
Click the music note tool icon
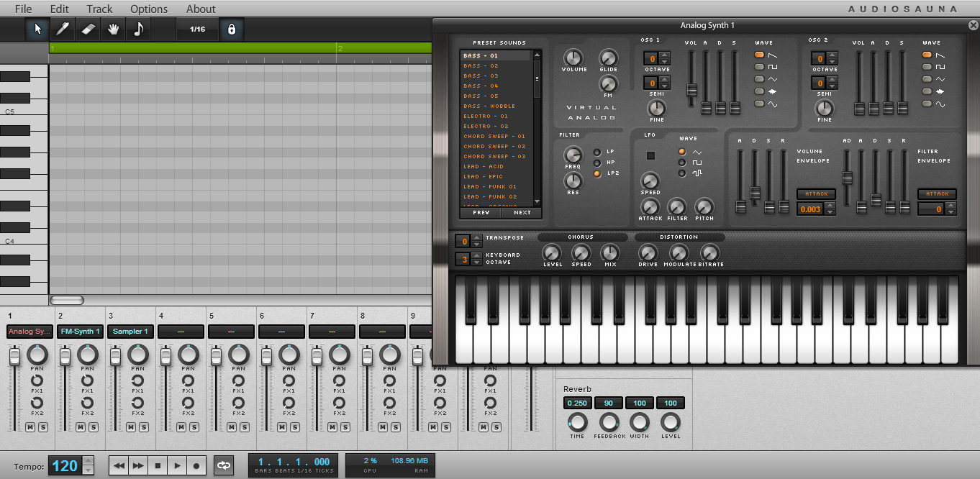pyautogui.click(x=138, y=29)
